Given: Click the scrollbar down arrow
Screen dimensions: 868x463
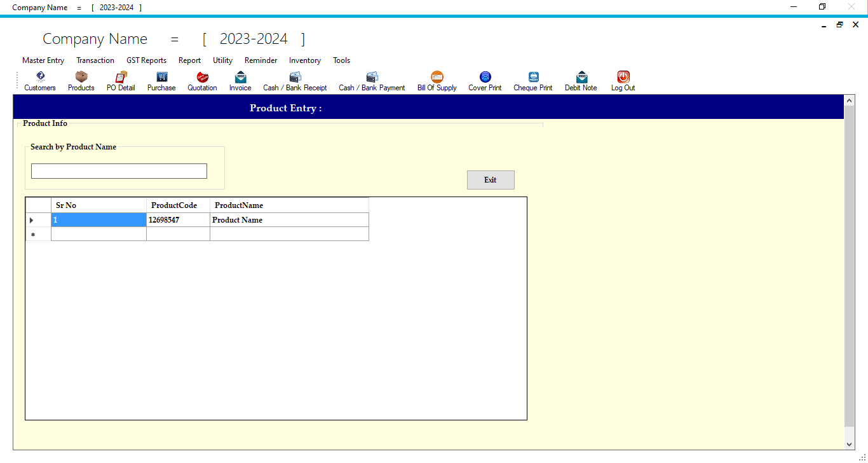Looking at the screenshot, I should 850,445.
